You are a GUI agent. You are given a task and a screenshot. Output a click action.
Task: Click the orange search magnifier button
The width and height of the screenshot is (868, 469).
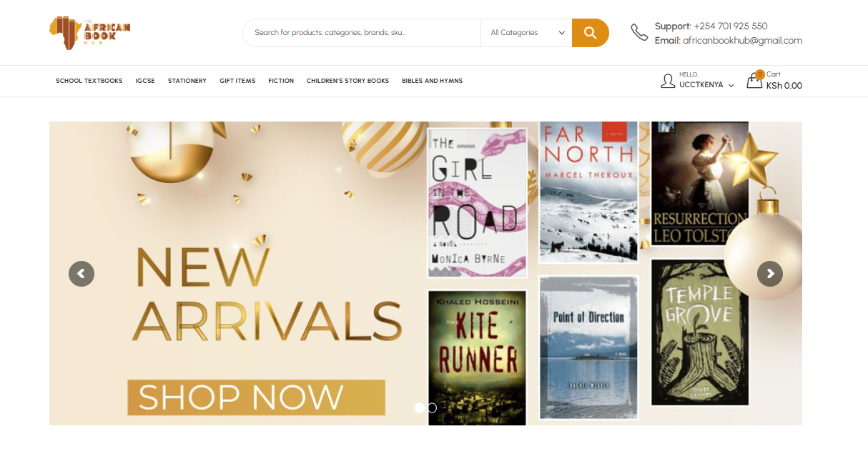tap(590, 33)
